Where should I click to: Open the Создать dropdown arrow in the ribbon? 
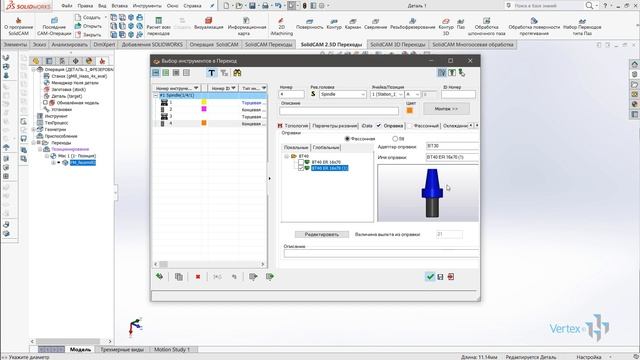point(106,17)
